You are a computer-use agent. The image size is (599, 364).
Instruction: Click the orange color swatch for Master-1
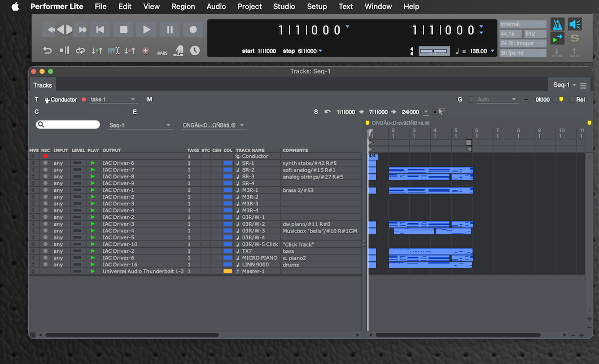coord(228,271)
